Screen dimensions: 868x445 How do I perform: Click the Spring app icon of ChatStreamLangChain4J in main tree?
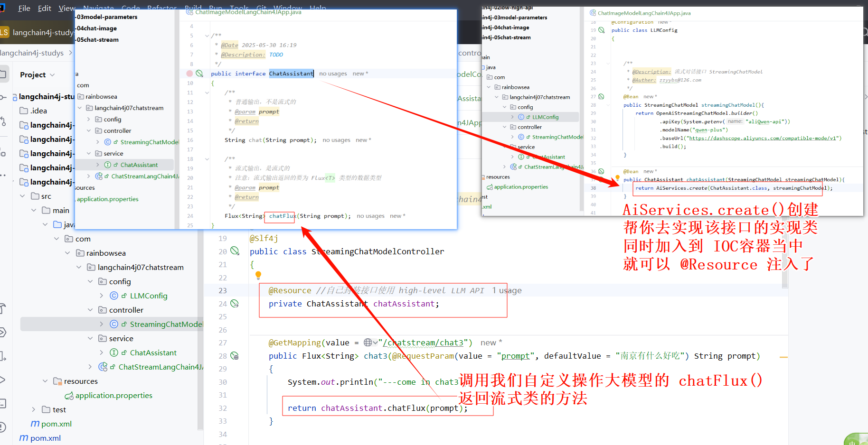point(103,367)
